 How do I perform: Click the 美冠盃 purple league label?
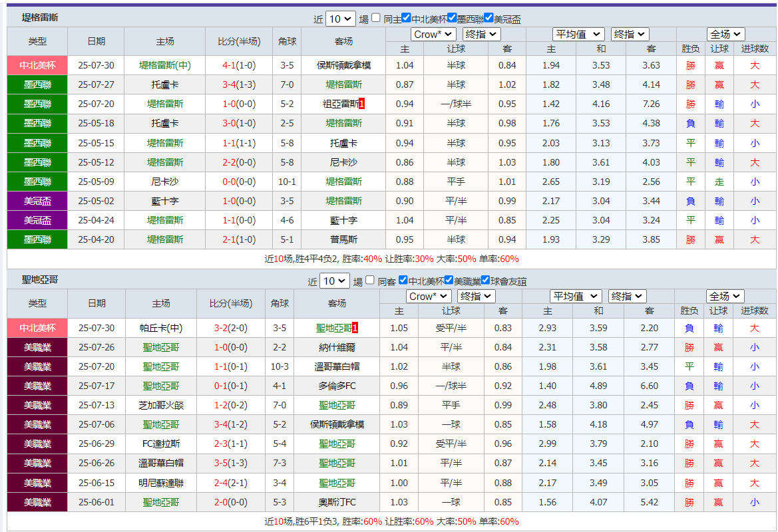tap(37, 199)
